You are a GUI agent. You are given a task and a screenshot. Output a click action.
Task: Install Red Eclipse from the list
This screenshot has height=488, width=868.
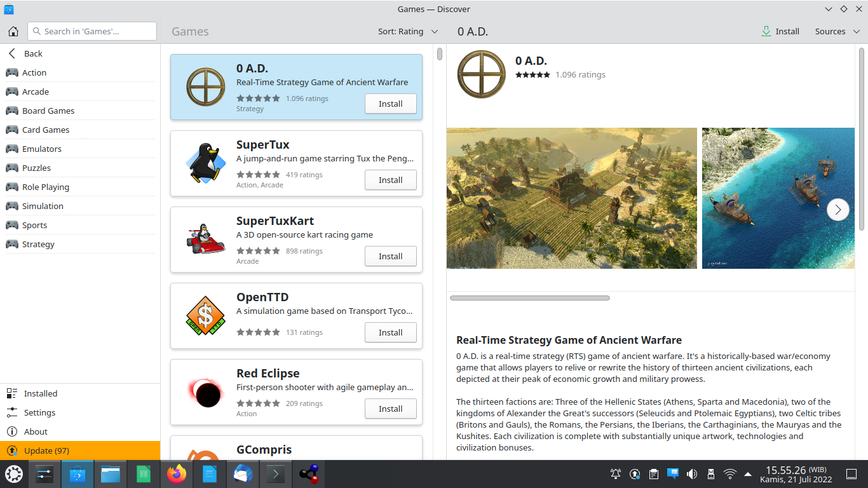[x=391, y=409]
